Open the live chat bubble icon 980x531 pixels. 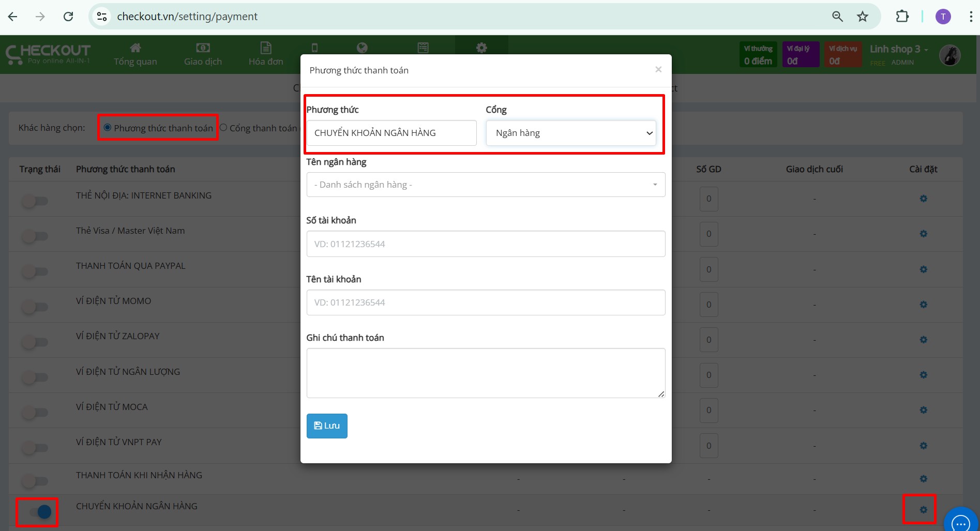960,522
